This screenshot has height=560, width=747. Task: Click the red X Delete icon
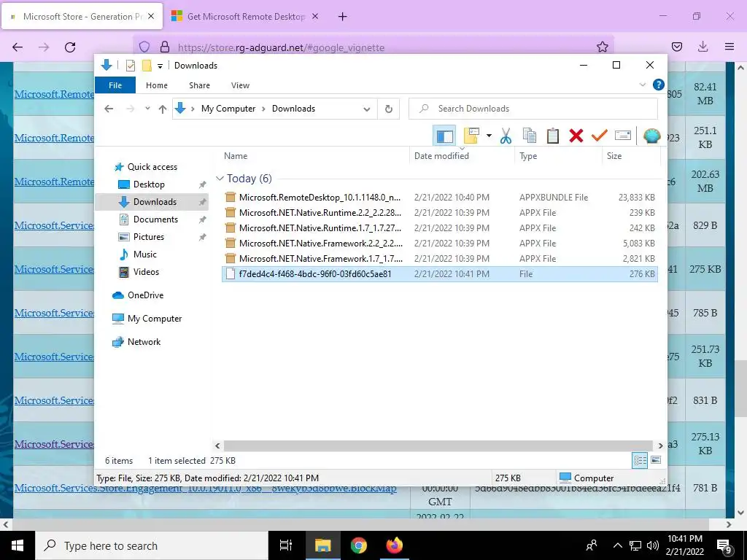click(576, 136)
